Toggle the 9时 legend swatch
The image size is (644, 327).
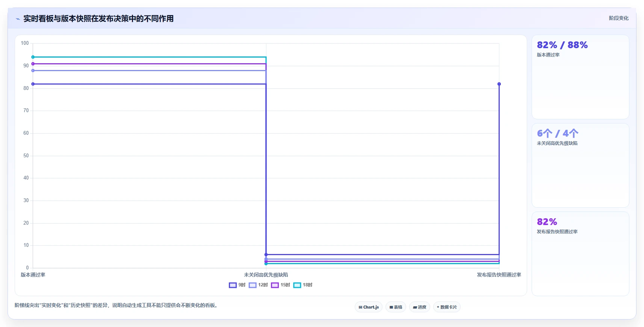tap(233, 285)
